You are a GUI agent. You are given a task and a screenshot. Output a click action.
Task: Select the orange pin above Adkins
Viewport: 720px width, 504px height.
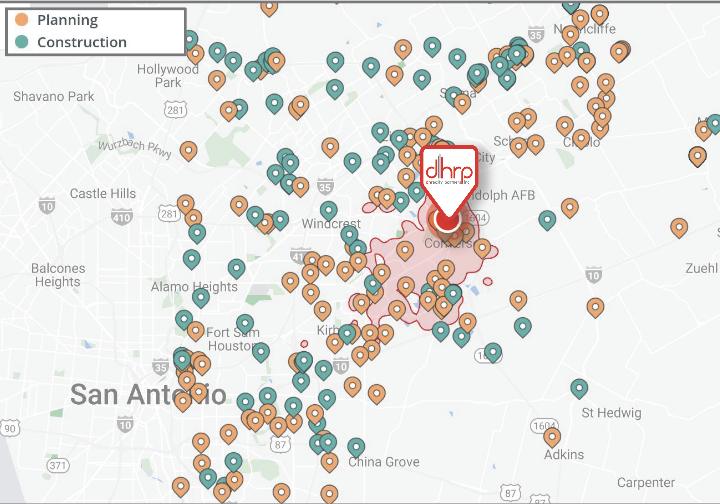[552, 437]
